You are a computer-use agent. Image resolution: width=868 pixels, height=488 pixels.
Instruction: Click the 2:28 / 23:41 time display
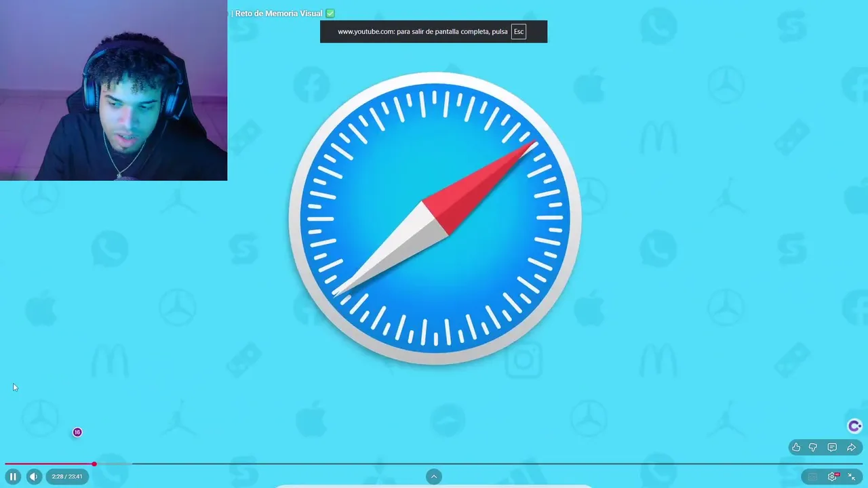(67, 476)
